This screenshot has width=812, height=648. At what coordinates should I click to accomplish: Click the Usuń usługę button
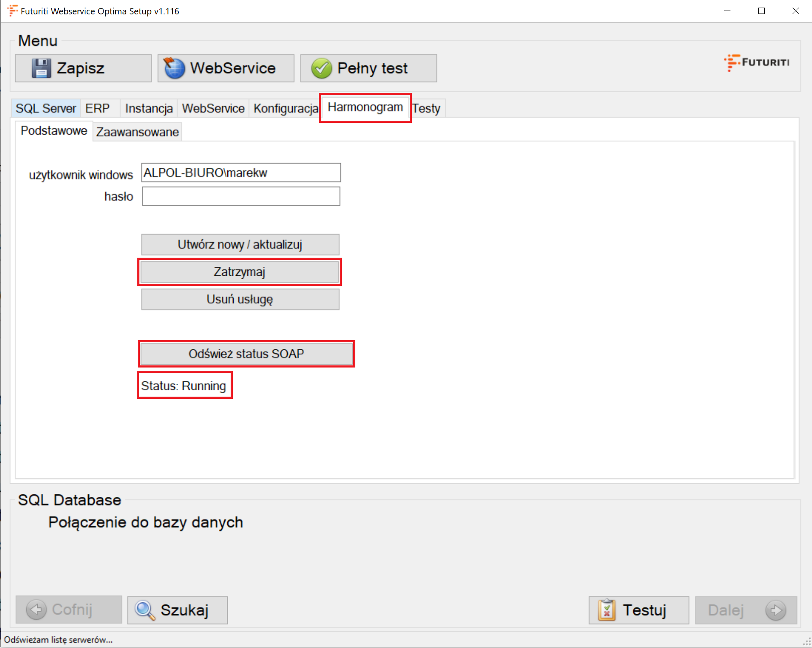click(240, 299)
